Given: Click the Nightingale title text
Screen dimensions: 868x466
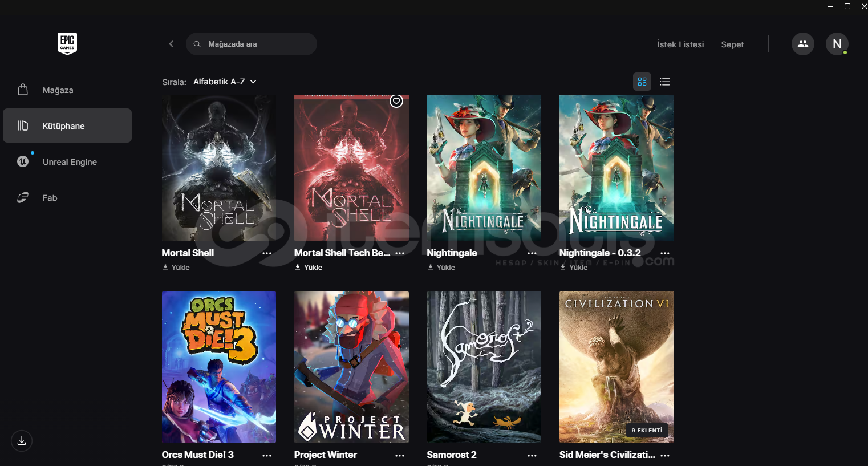Looking at the screenshot, I should tap(452, 253).
